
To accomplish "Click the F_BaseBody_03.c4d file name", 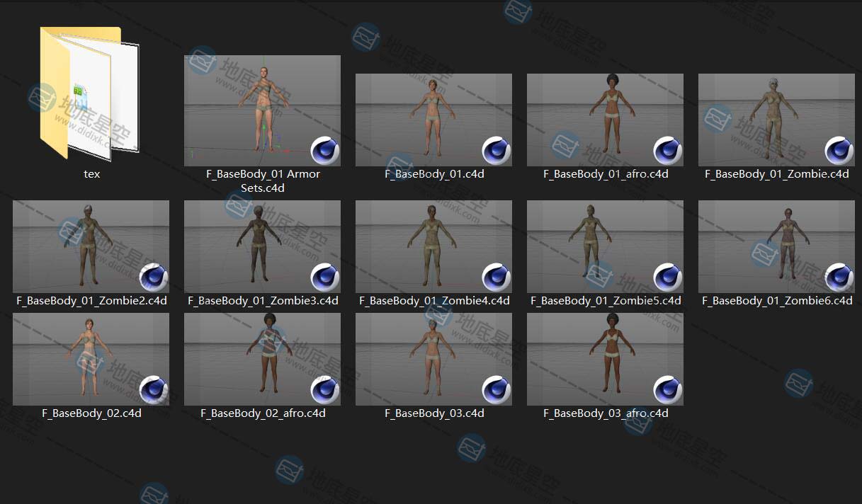I will [x=434, y=413].
